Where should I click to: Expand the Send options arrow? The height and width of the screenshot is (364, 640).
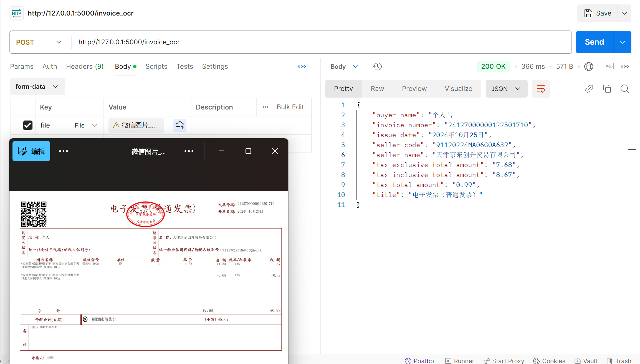(623, 42)
